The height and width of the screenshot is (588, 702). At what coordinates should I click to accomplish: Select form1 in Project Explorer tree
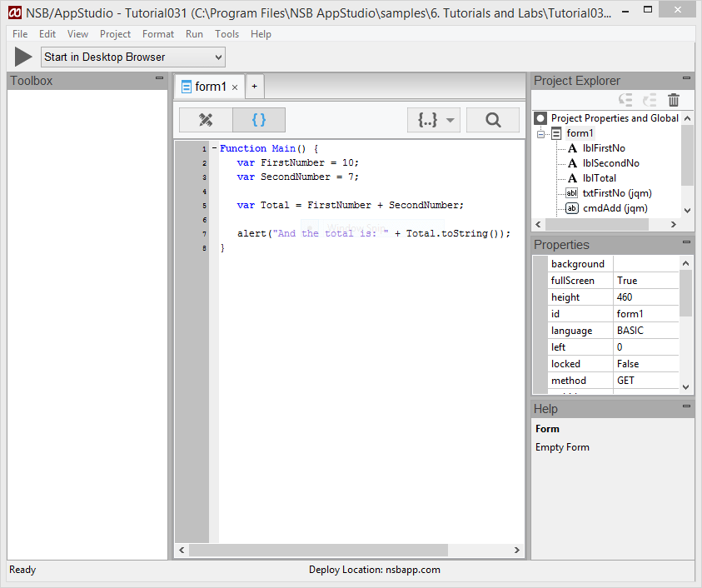[580, 133]
